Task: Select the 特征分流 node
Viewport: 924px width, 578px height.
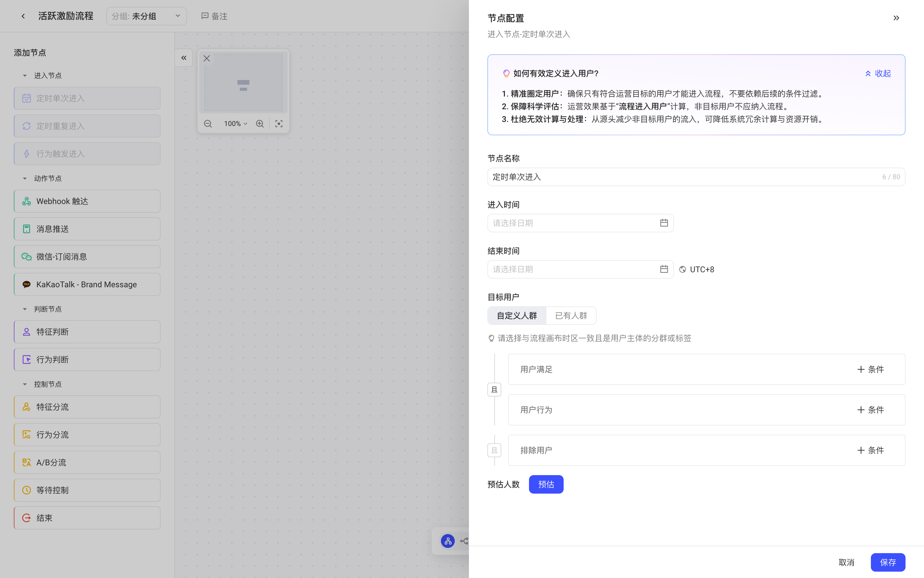Action: (x=87, y=407)
